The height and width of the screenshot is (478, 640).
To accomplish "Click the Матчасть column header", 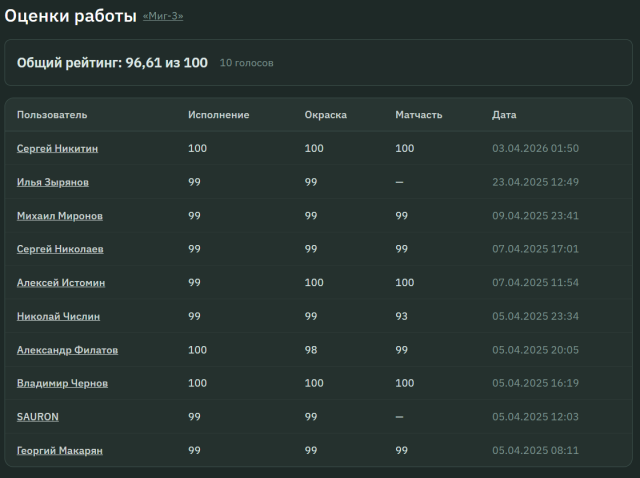I will click(x=418, y=115).
